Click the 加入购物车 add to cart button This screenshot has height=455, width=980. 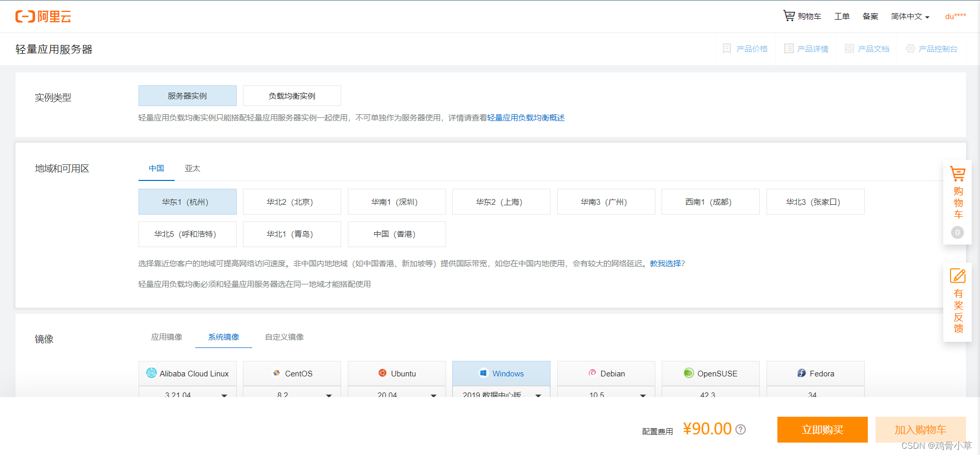click(x=921, y=430)
